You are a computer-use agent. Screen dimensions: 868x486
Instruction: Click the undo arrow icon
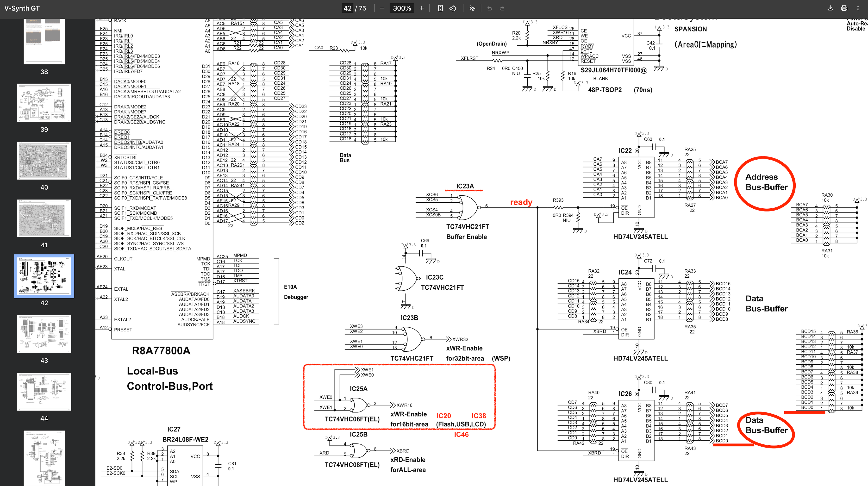click(x=490, y=8)
